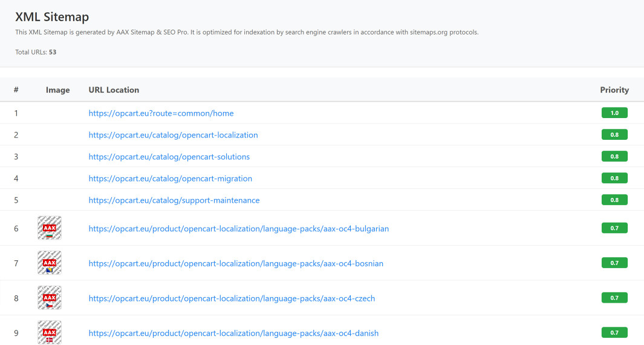Click the Image column header
This screenshot has width=644, height=345.
(x=57, y=90)
